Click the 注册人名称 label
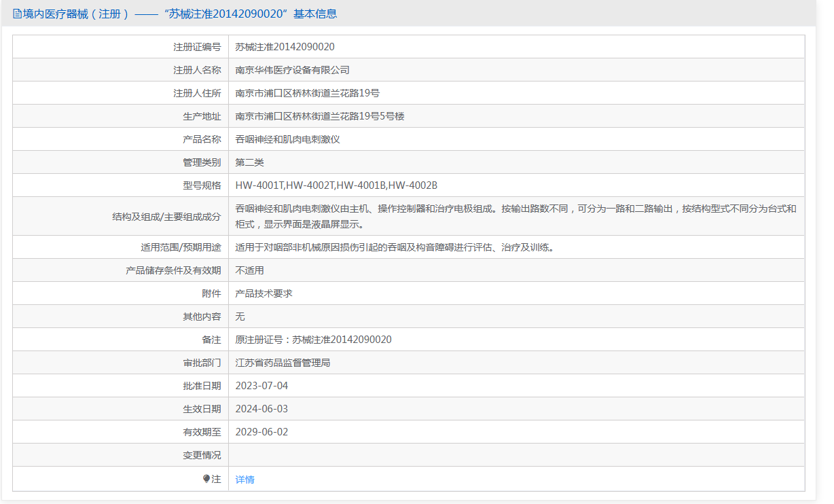 pos(197,70)
